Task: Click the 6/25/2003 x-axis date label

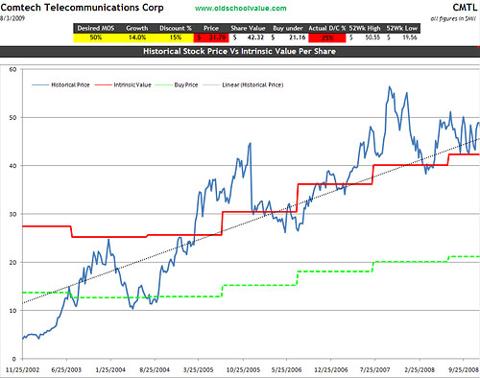Action: 67,370
